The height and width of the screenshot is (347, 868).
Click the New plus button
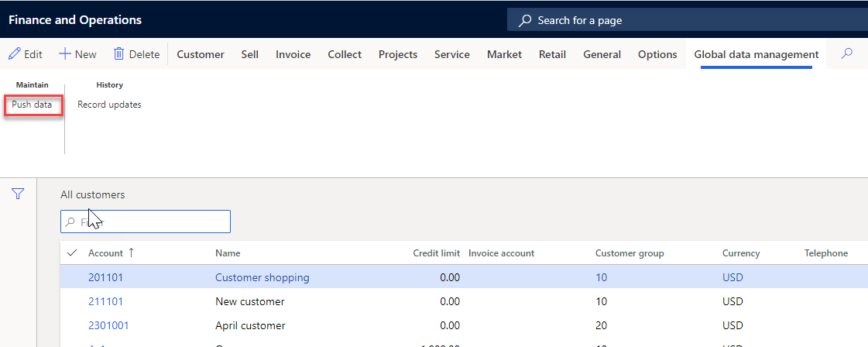(77, 54)
